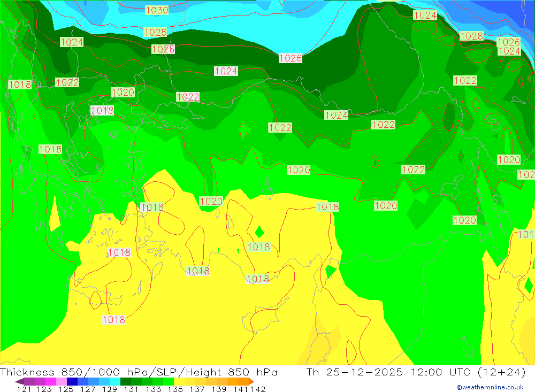Click legend value 127
Viewport: 535px width, 392px height.
point(88,389)
